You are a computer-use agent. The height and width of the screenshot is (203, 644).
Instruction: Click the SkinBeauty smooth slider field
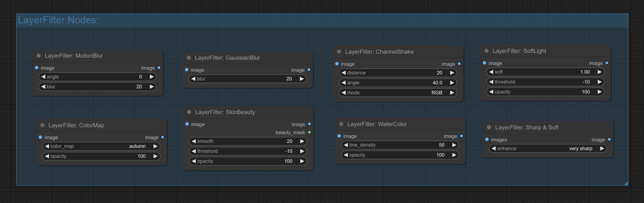248,141
